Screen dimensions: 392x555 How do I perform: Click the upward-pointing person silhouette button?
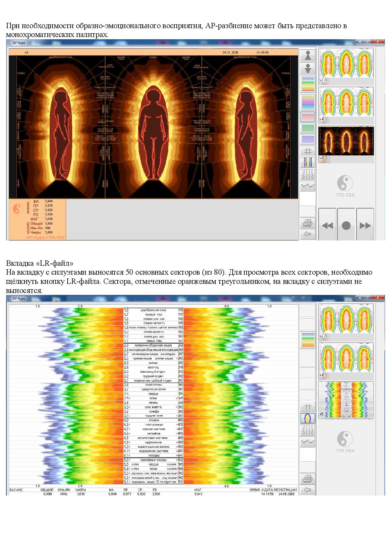(x=308, y=55)
